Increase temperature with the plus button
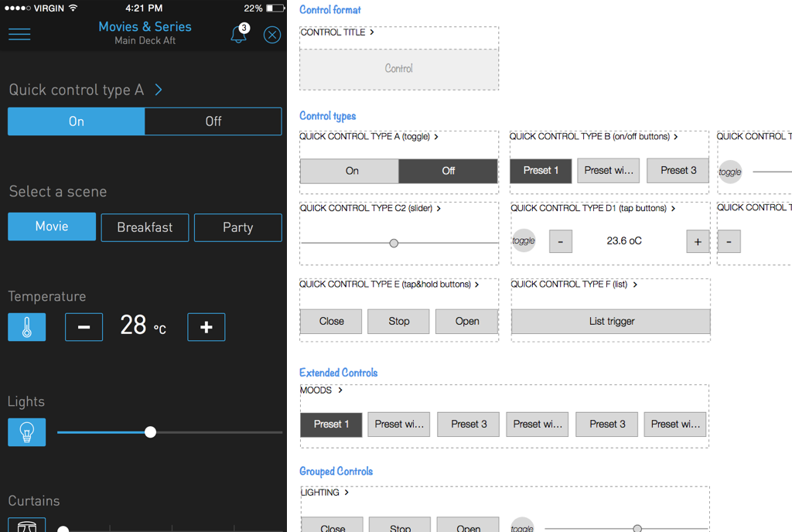This screenshot has width=792, height=532. point(207,327)
